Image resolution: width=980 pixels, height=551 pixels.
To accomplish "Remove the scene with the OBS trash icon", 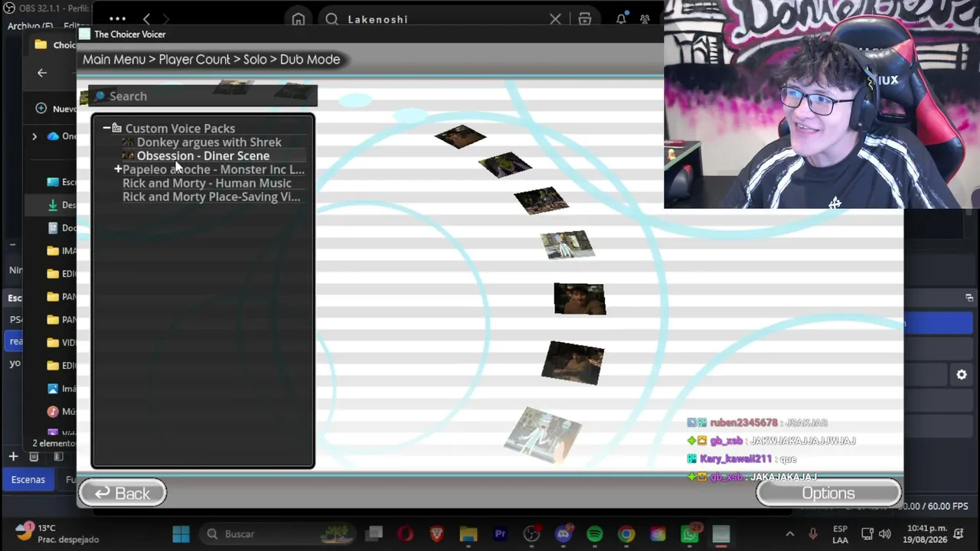I will click(34, 456).
